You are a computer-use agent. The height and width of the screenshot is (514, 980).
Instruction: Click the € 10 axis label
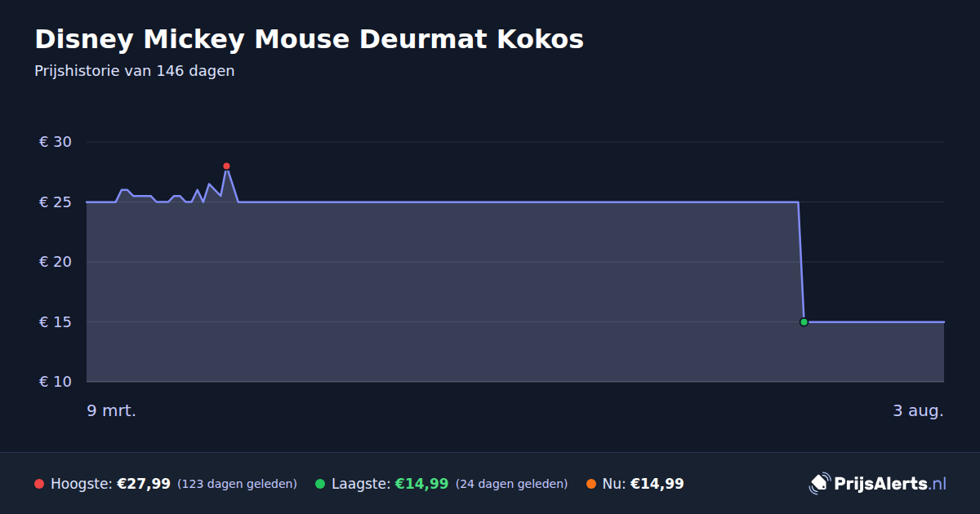pyautogui.click(x=56, y=382)
